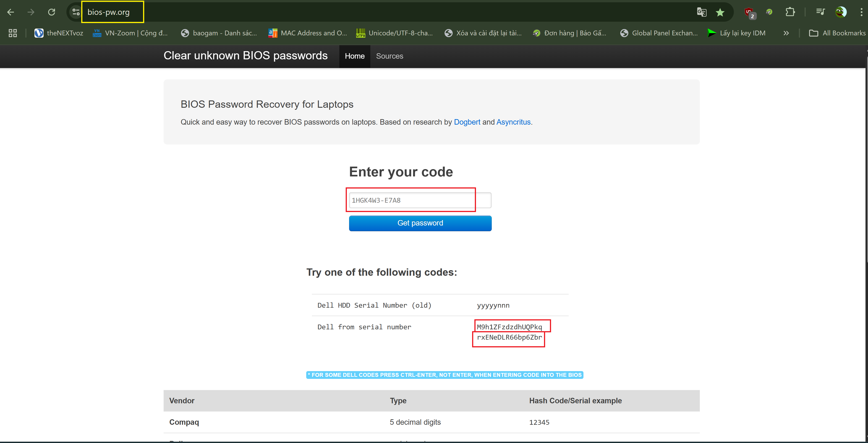Follow the Asyncritus link
Screen dimensions: 868x443
point(513,122)
